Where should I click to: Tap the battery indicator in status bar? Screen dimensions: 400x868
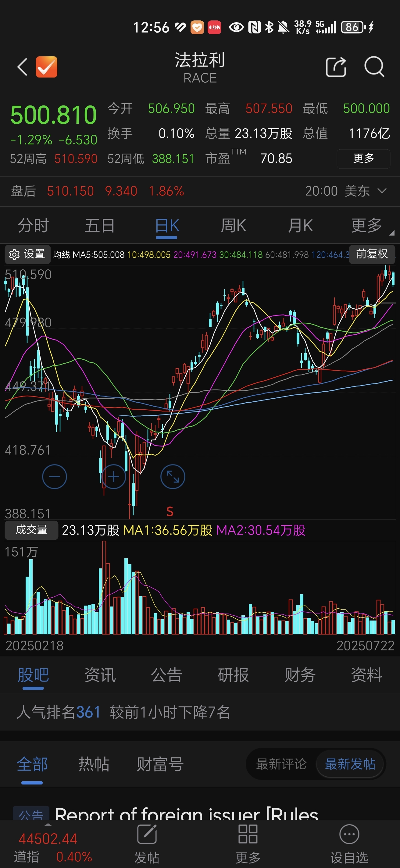353,27
